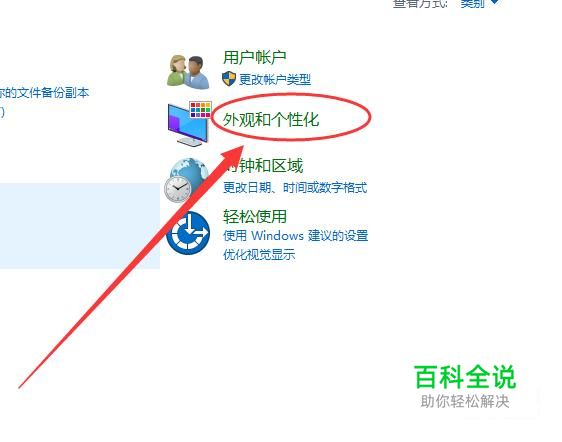Open the blue Ease of Access icon
Screen dimensions: 562x442
(188, 233)
